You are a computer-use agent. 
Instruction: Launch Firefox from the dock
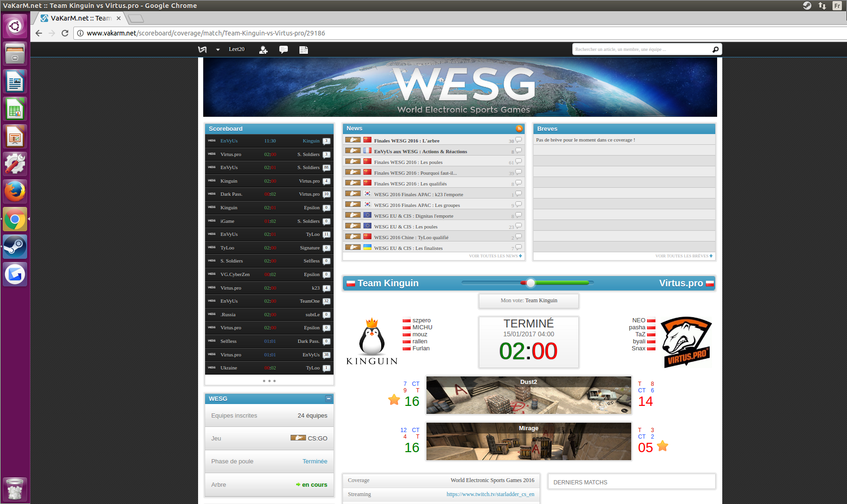pos(15,192)
